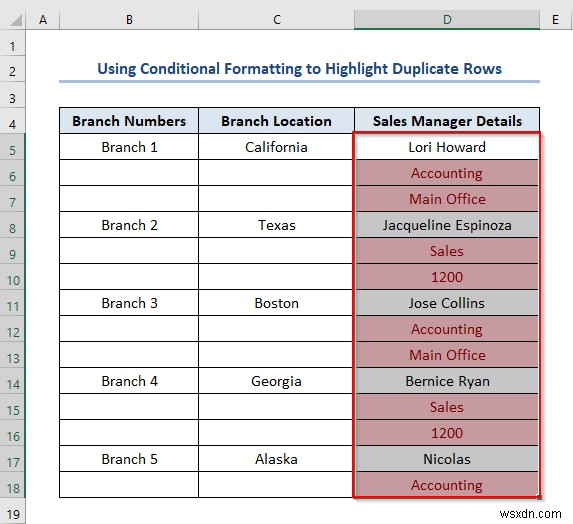The image size is (573, 524).
Task: Select row 3 header
Action: point(12,95)
